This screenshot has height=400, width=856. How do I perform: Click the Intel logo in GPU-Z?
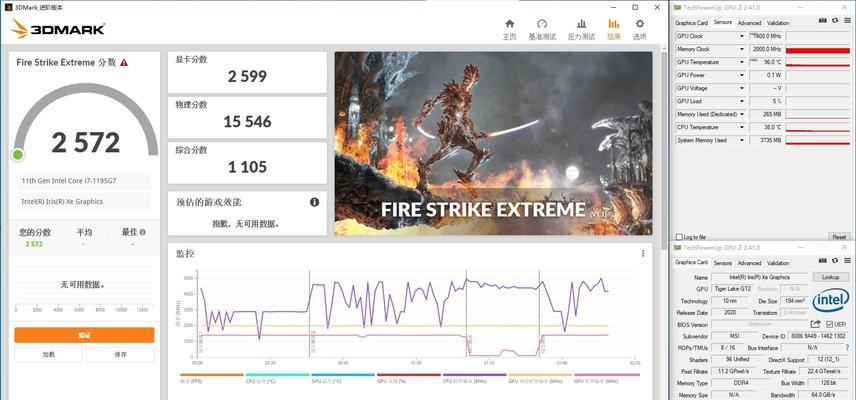coord(830,300)
